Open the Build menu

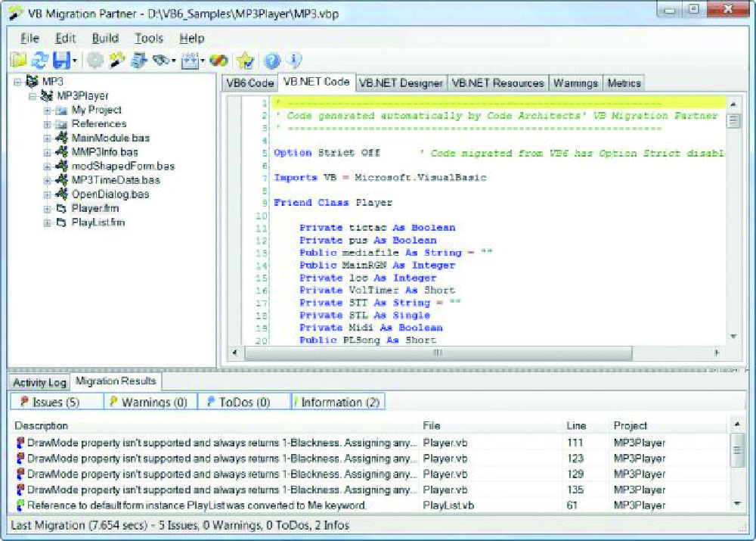105,38
